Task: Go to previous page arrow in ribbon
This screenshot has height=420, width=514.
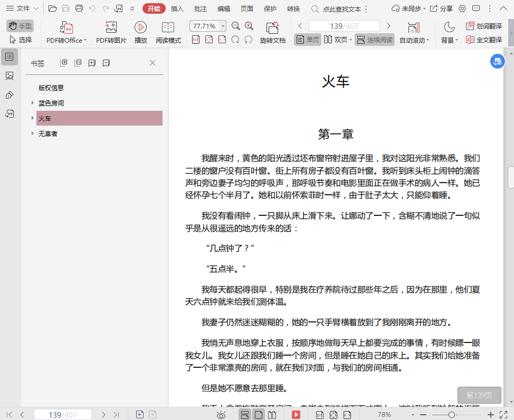Action: click(300, 26)
